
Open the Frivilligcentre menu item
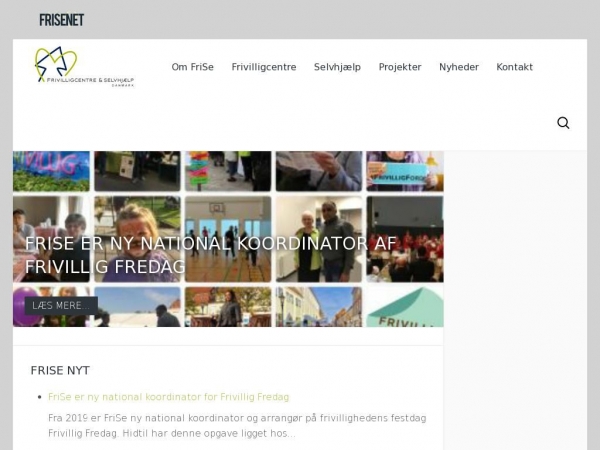(x=264, y=67)
